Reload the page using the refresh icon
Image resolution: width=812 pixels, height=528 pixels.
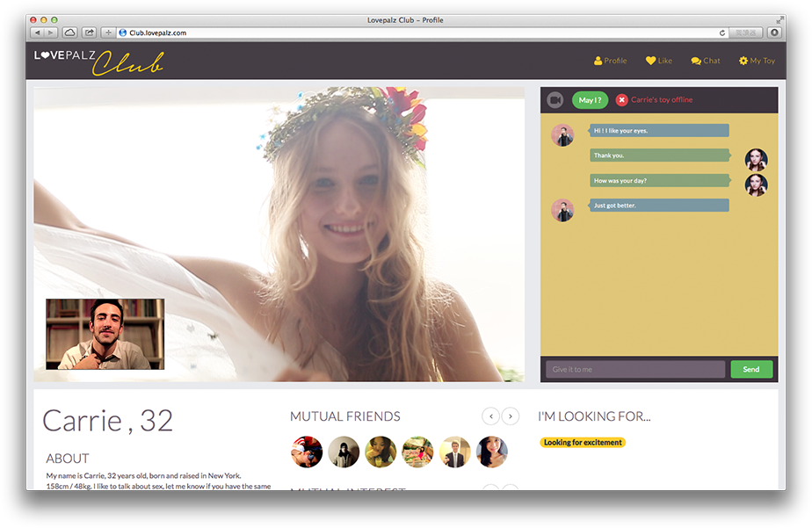coord(722,33)
